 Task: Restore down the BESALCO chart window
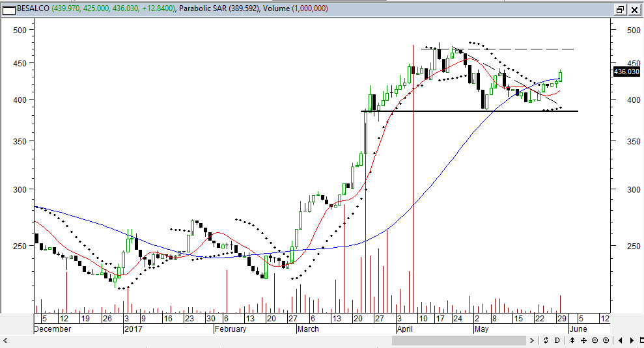(x=620, y=10)
